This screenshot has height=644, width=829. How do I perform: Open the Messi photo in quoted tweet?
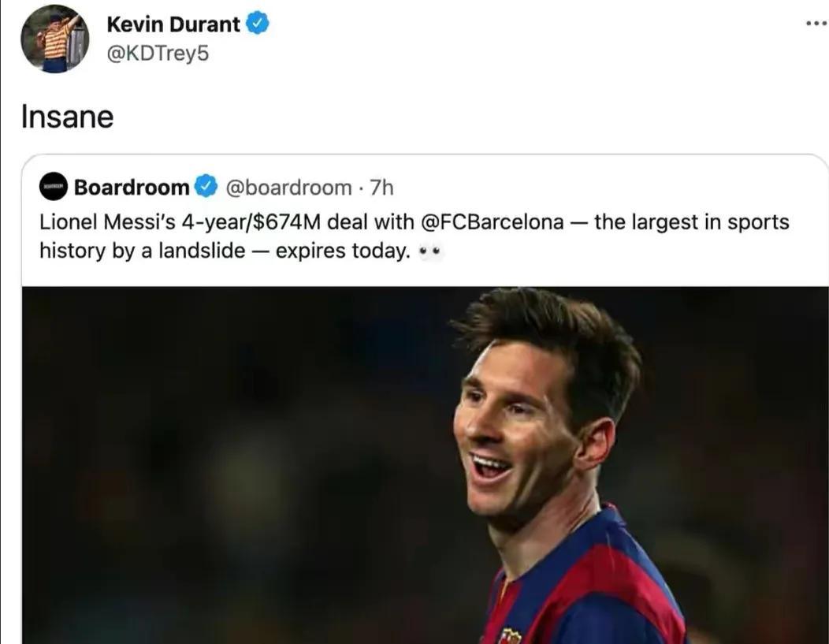425,464
